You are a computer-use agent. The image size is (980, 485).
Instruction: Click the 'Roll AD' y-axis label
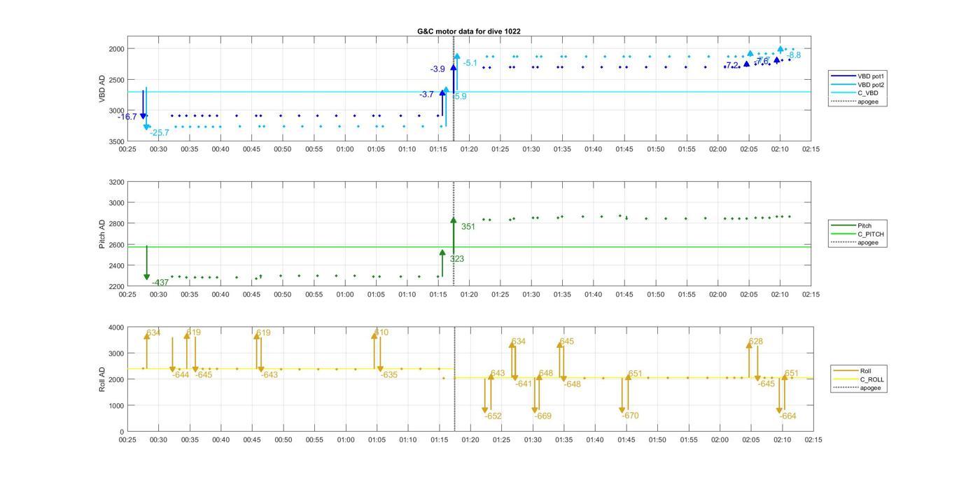(x=102, y=379)
